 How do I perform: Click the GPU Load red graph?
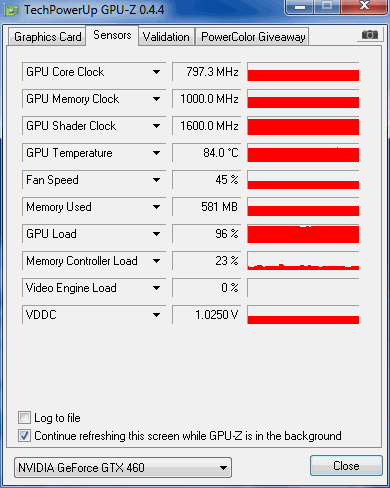303,234
